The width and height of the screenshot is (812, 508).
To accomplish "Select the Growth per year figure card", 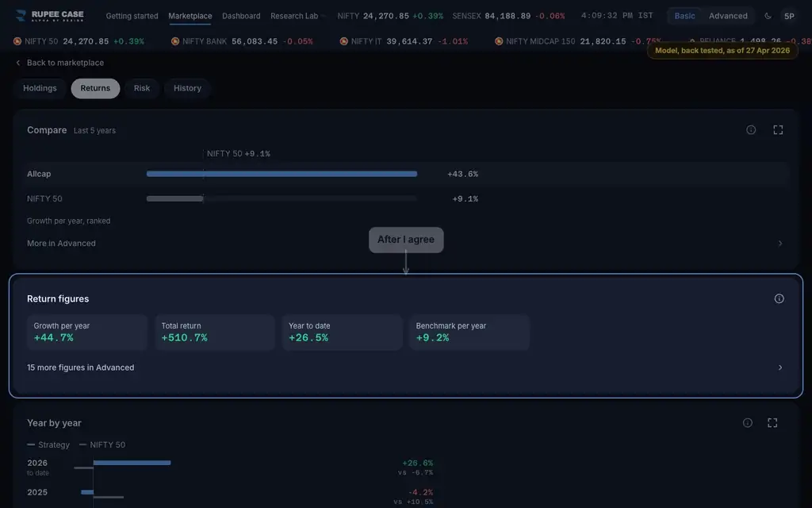I will 87,333.
